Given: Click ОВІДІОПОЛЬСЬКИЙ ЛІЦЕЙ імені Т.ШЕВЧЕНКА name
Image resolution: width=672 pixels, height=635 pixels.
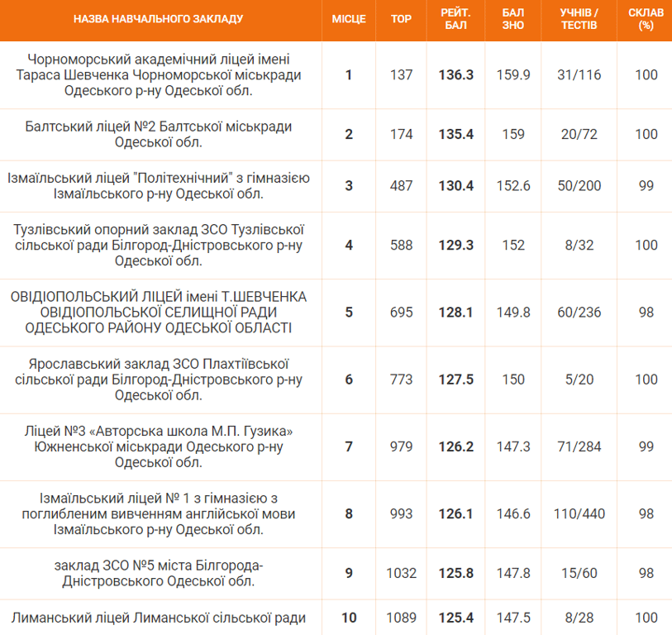Looking at the screenshot, I should coord(158,312).
